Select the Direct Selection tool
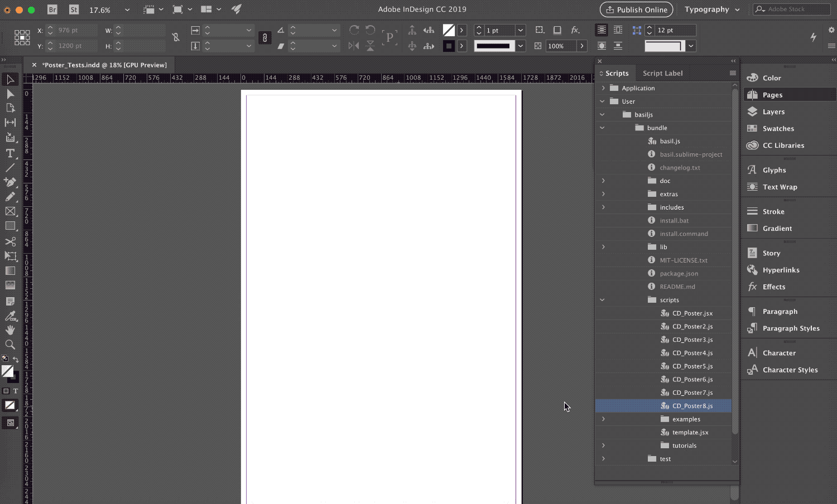The height and width of the screenshot is (504, 837). pyautogui.click(x=10, y=94)
